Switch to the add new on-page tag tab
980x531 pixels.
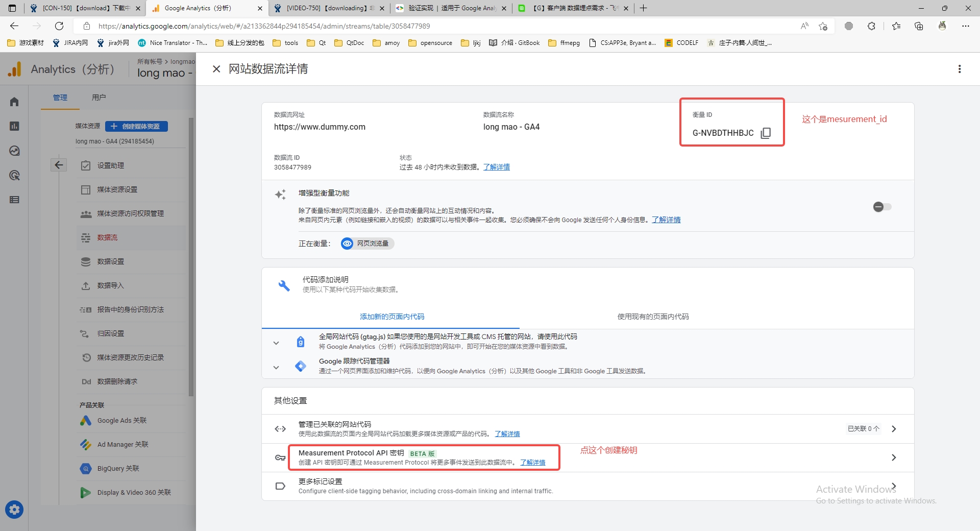point(391,317)
